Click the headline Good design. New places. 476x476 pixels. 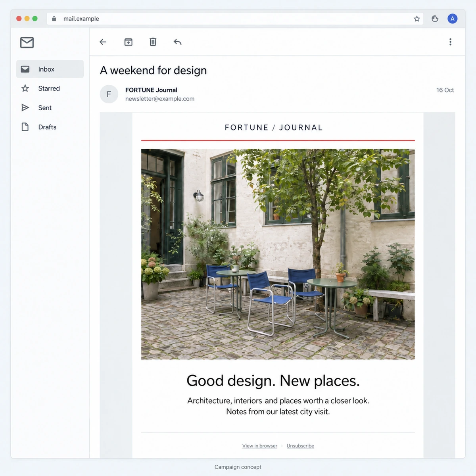pyautogui.click(x=273, y=381)
